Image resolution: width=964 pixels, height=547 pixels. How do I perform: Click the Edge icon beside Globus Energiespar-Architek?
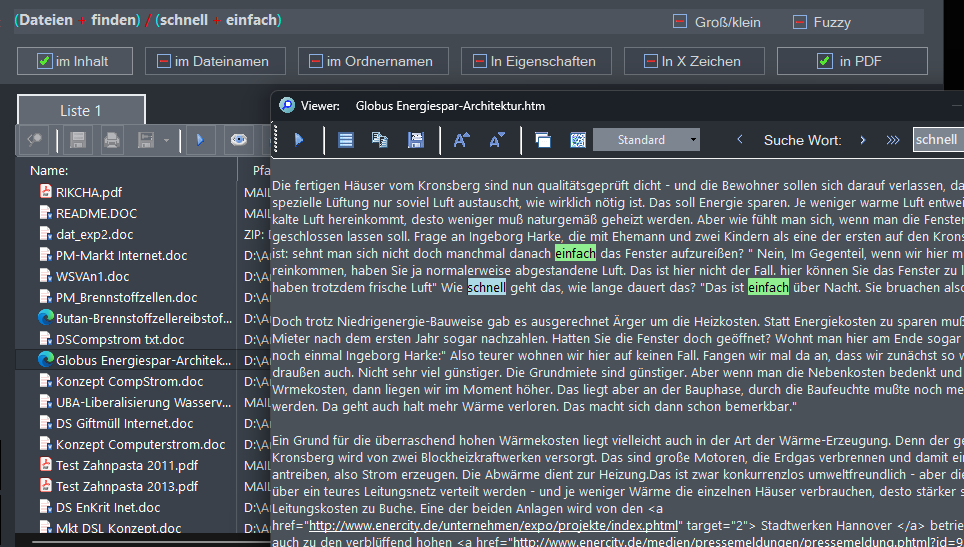click(46, 360)
